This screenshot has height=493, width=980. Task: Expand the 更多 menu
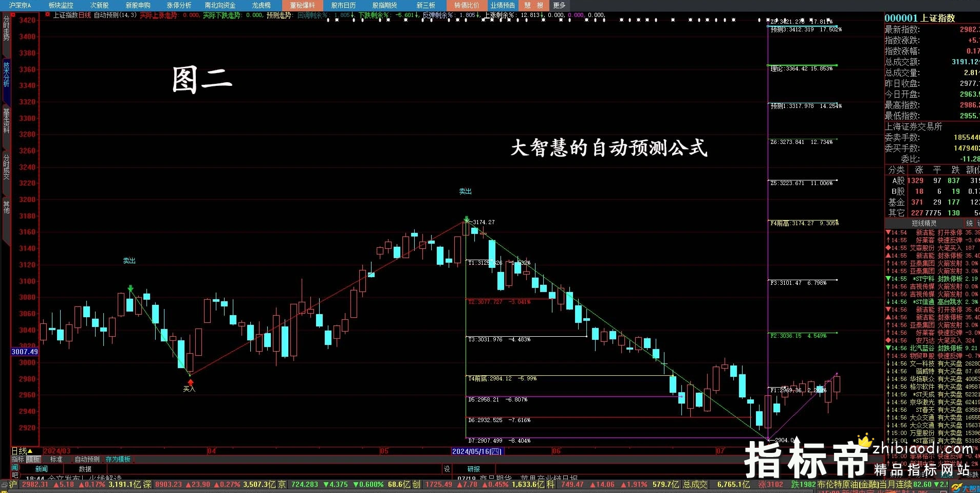(x=559, y=5)
